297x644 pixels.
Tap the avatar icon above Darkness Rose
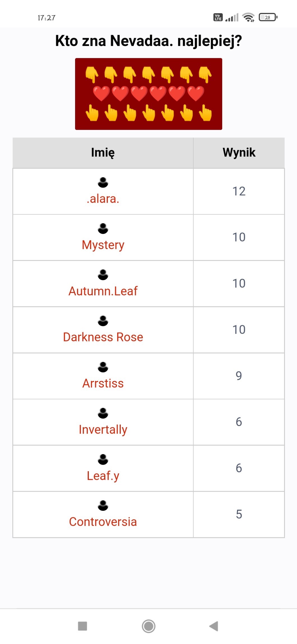pyautogui.click(x=103, y=321)
